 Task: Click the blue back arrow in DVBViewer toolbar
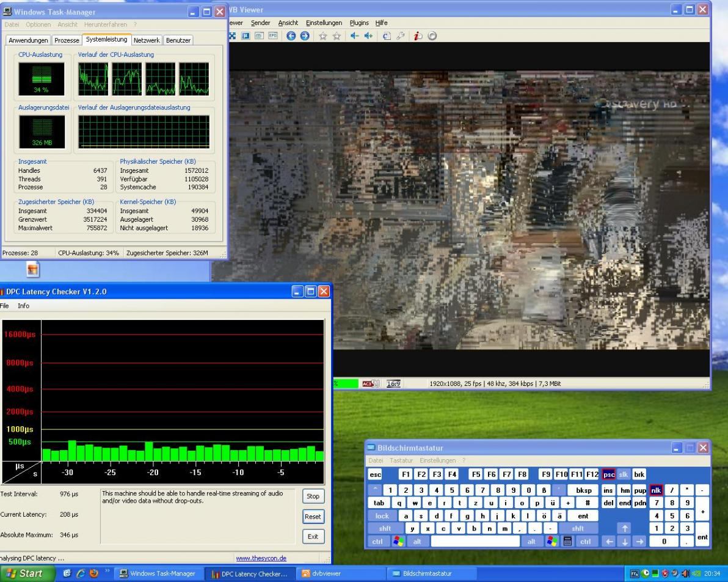(290, 35)
